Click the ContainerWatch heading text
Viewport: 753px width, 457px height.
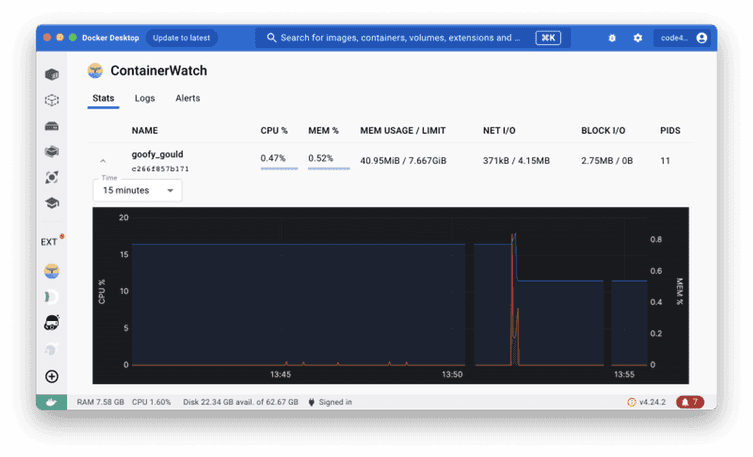pyautogui.click(x=159, y=71)
